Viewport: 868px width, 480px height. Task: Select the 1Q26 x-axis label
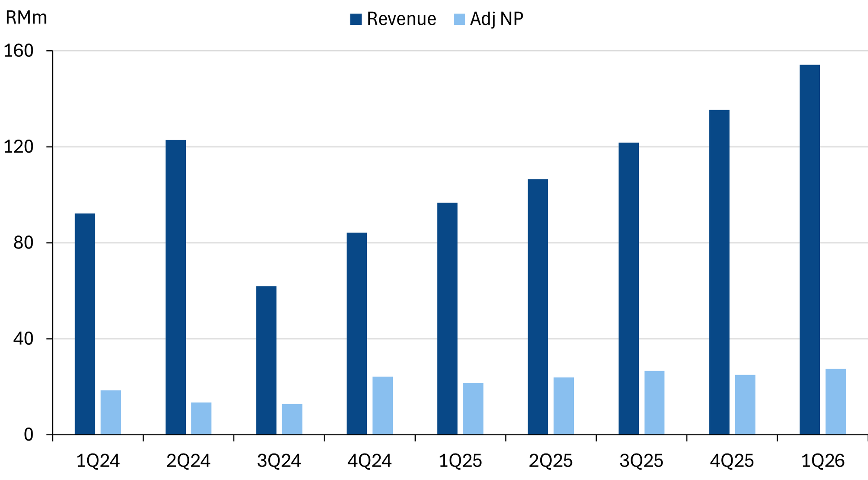[822, 461]
